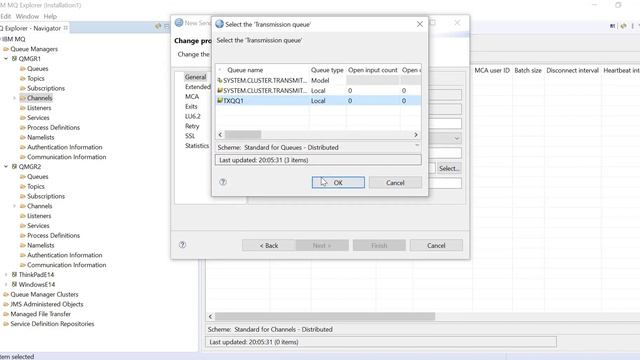Sort by Queue type column header
640x360 pixels.
click(327, 70)
